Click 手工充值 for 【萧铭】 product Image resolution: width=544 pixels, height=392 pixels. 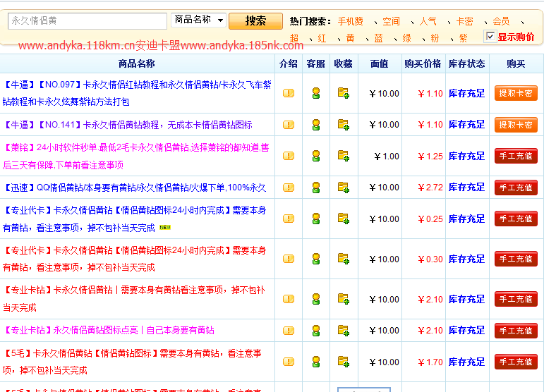point(516,156)
